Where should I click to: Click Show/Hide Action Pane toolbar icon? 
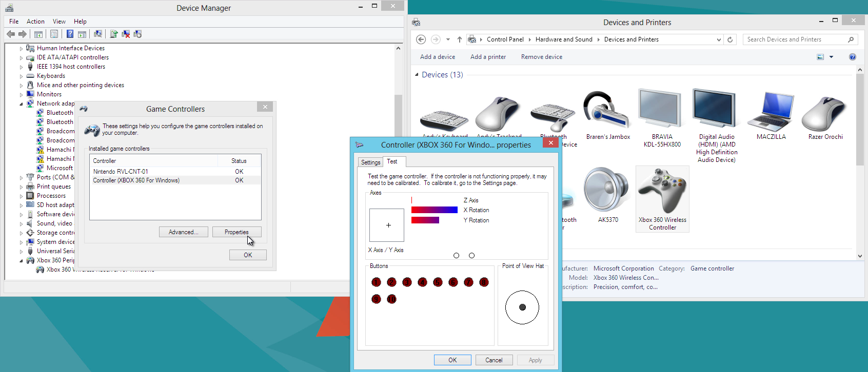point(82,34)
